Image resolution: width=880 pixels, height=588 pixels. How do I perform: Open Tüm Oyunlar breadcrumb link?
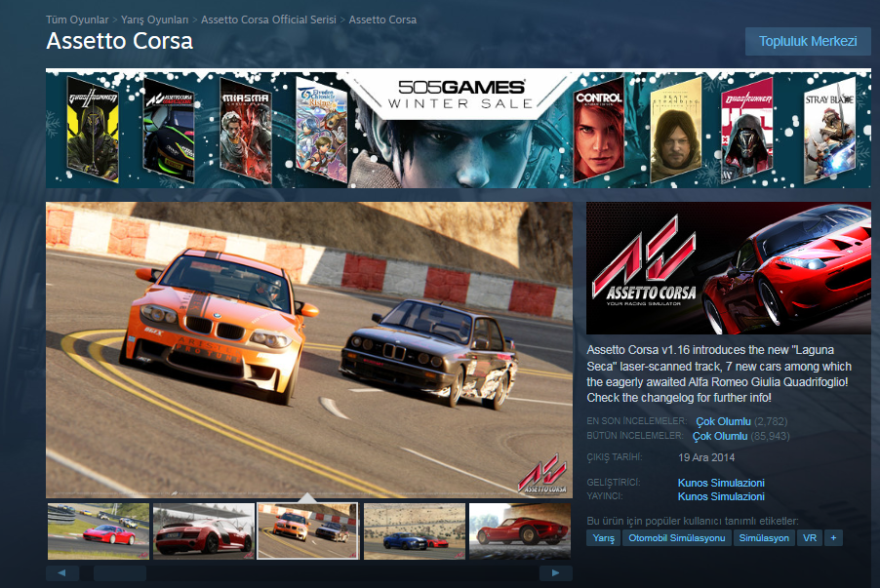(77, 20)
